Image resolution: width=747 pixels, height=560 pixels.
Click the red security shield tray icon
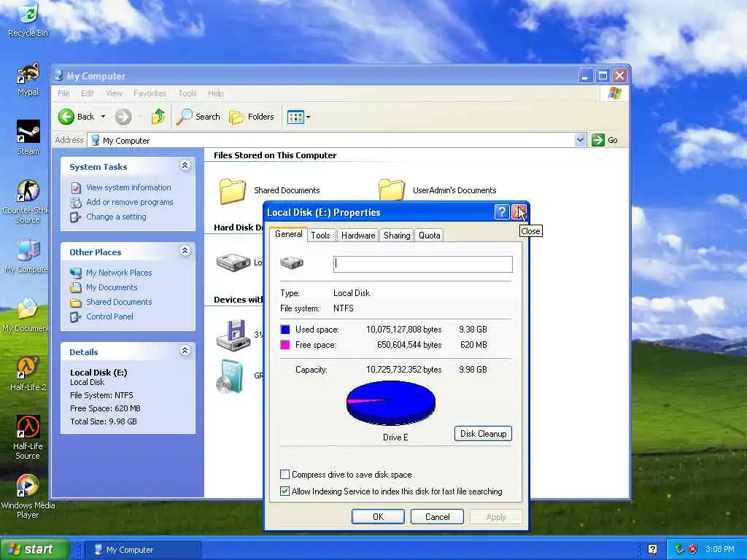[693, 549]
